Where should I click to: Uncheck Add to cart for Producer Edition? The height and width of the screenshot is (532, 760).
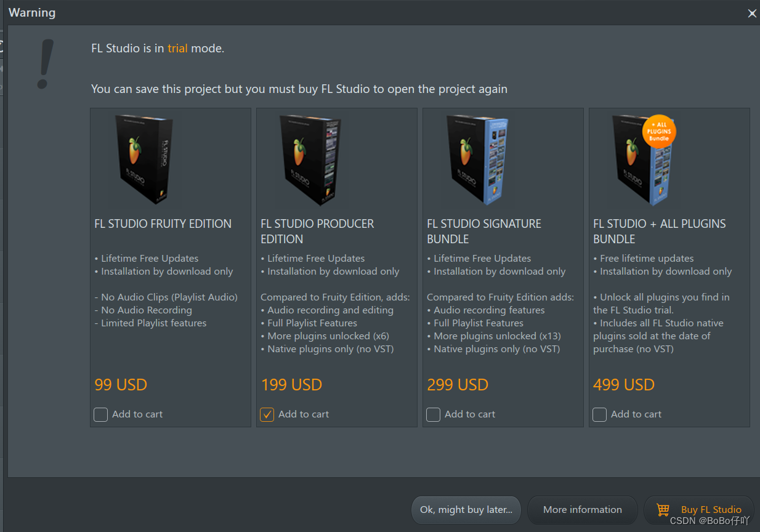click(x=267, y=414)
